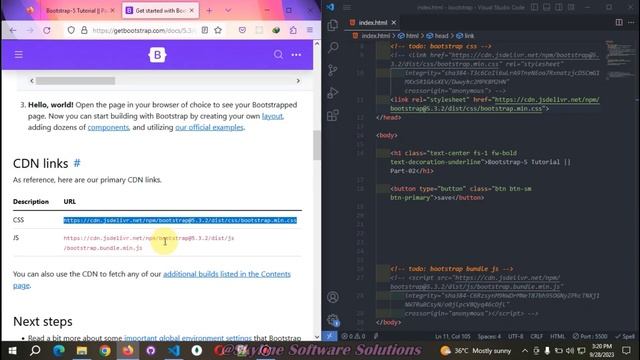Open the Source Control icon in VS Code
The width and height of the screenshot is (640, 360).
click(333, 70)
